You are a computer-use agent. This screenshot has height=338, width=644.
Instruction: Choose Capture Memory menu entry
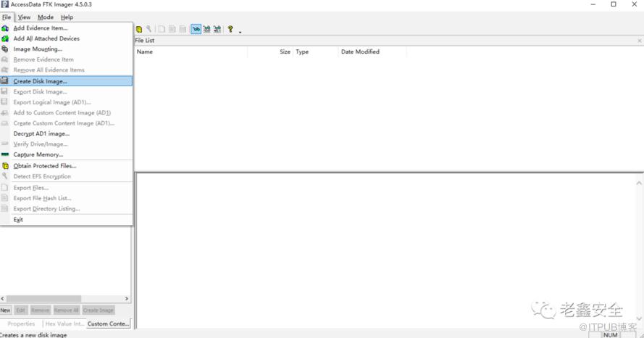pos(67,154)
